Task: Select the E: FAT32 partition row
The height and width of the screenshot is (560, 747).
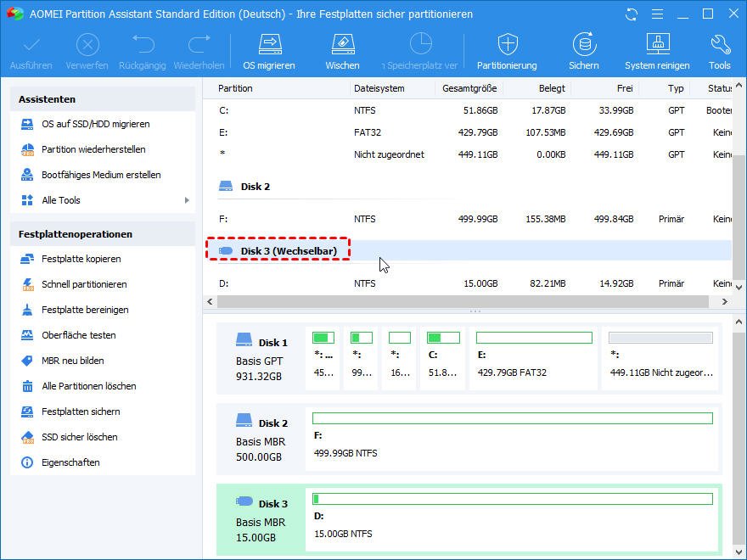Action: pos(469,132)
